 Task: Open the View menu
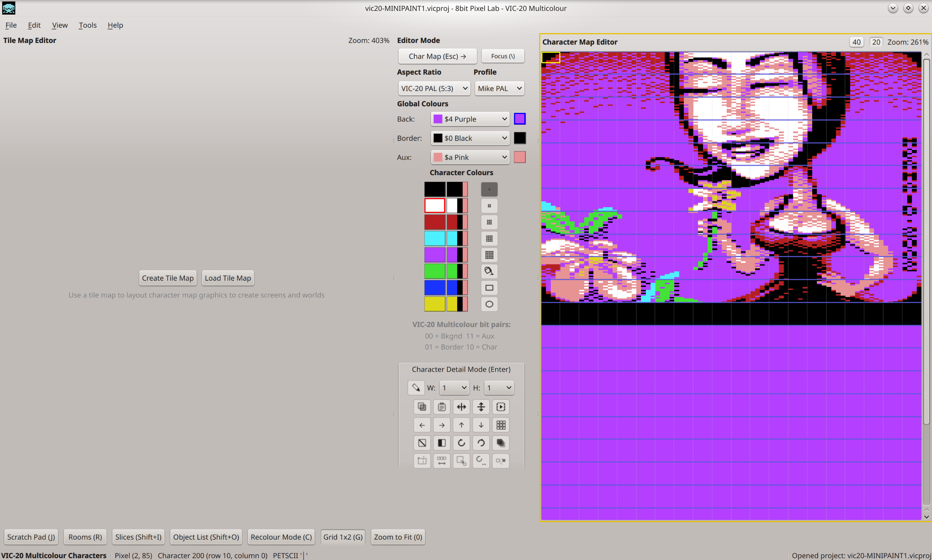point(60,25)
